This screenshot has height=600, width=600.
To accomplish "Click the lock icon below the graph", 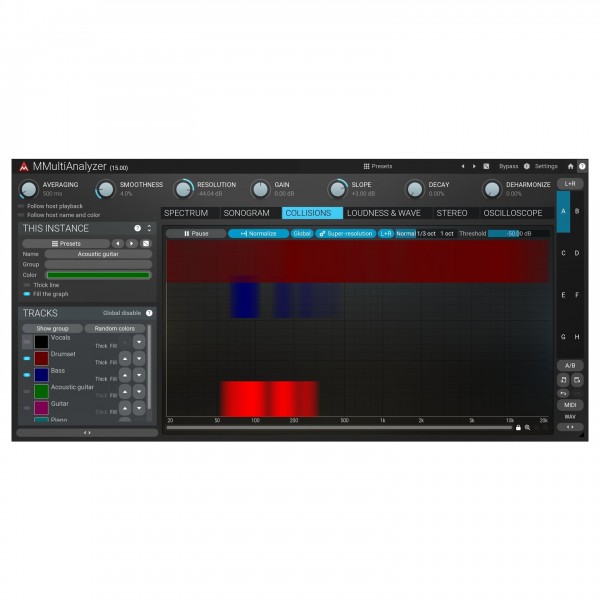I will click(x=518, y=427).
